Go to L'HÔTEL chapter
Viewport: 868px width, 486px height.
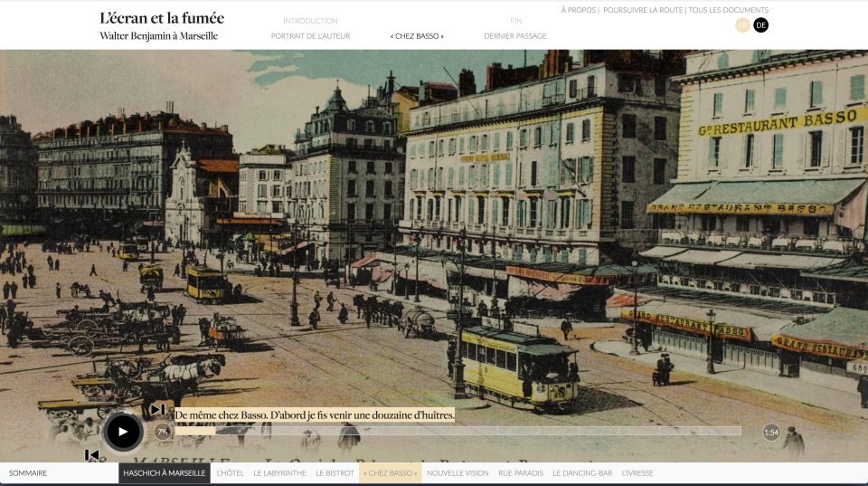[x=231, y=473]
